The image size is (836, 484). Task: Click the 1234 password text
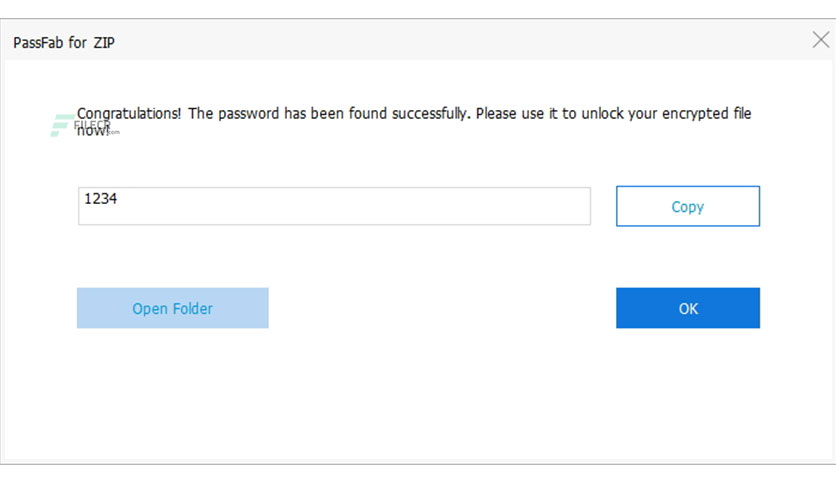click(x=101, y=199)
